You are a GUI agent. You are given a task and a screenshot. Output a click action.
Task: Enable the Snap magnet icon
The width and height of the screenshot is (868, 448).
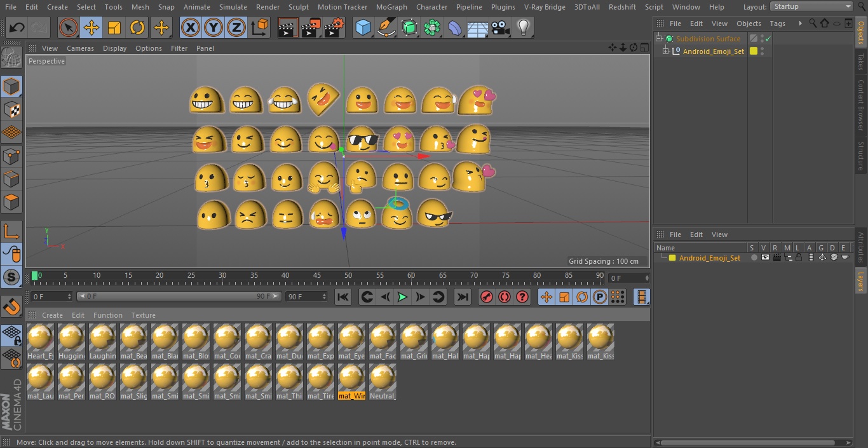point(11,307)
